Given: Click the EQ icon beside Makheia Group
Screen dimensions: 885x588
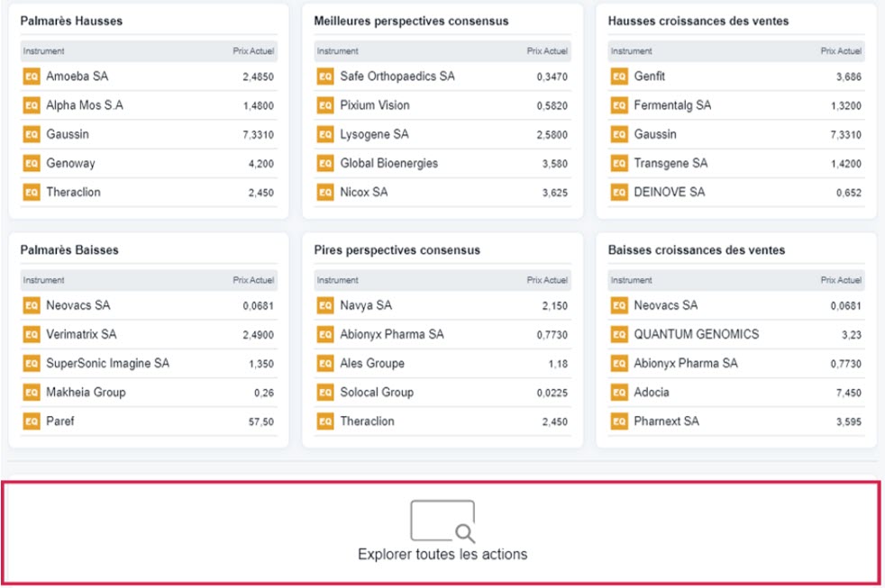Looking at the screenshot, I should [32, 393].
